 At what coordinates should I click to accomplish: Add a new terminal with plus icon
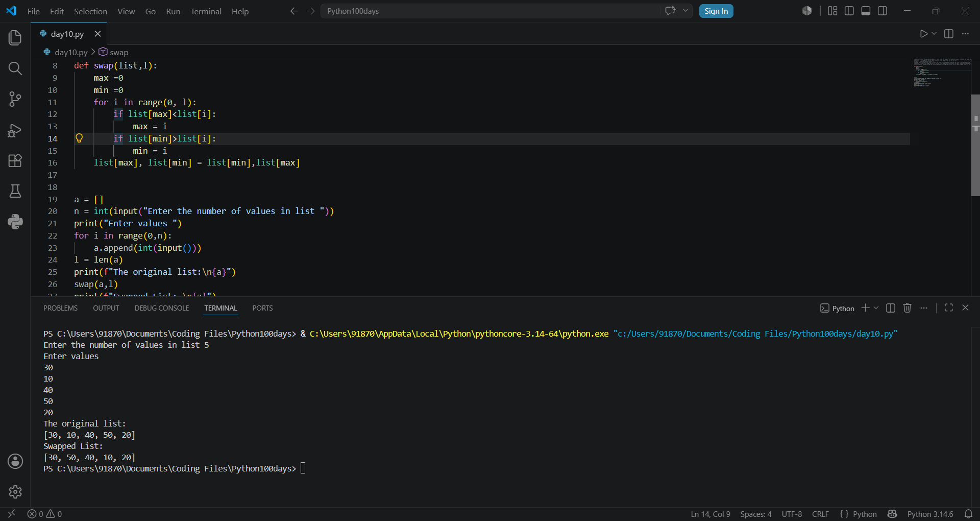[865, 308]
